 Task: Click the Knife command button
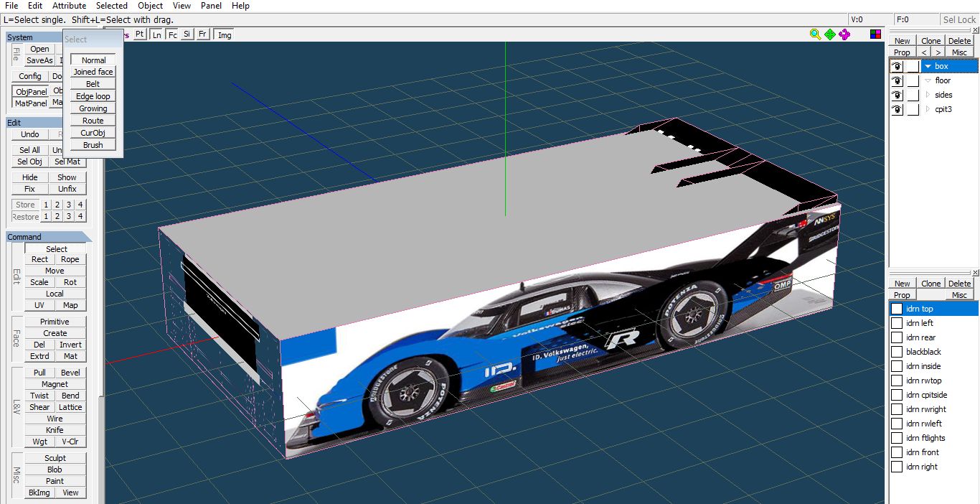[55, 430]
